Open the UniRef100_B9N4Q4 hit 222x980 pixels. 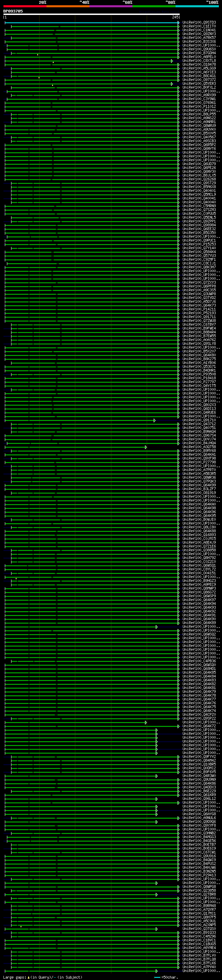click(199, 432)
